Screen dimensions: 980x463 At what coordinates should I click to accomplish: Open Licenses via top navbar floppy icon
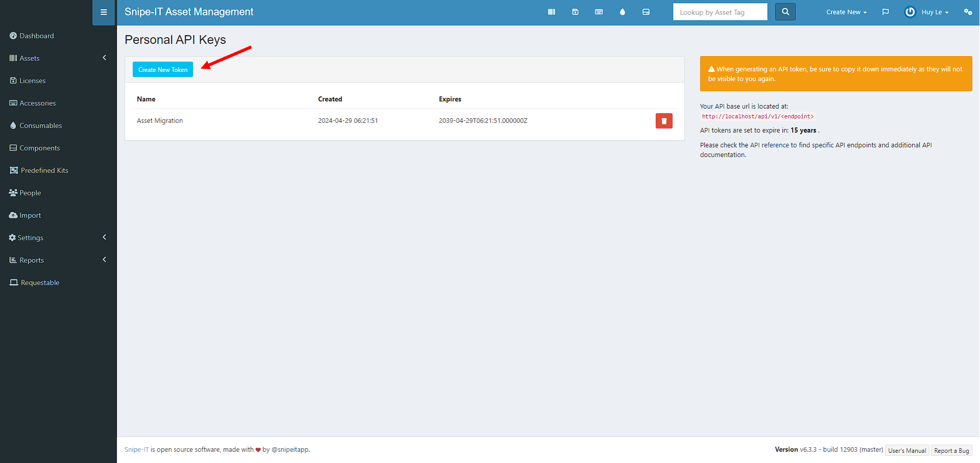575,12
